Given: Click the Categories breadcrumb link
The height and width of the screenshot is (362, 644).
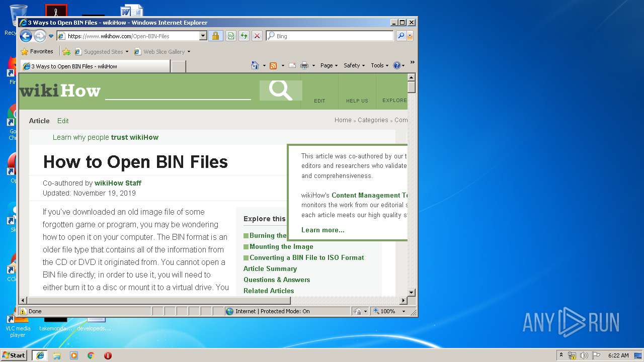Looking at the screenshot, I should pos(373,120).
